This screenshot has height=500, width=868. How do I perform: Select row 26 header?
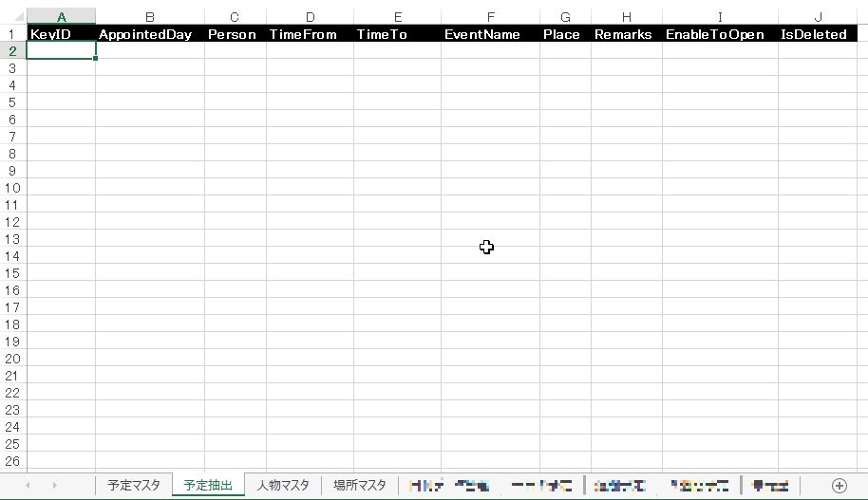(x=12, y=461)
